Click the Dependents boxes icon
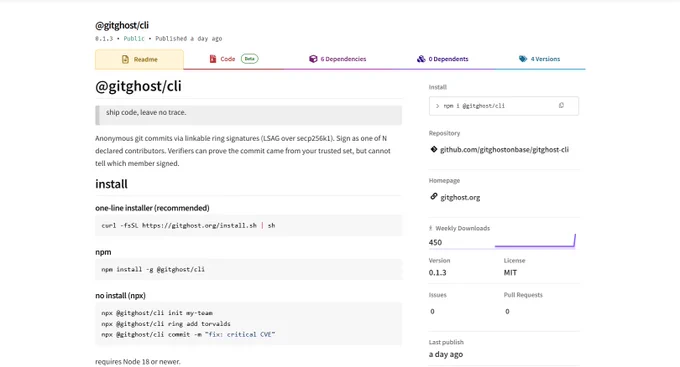680x367 pixels. tap(421, 59)
